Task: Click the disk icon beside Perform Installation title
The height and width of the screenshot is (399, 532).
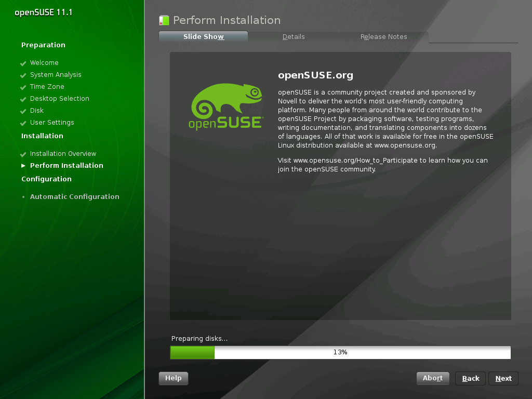Action: click(163, 20)
